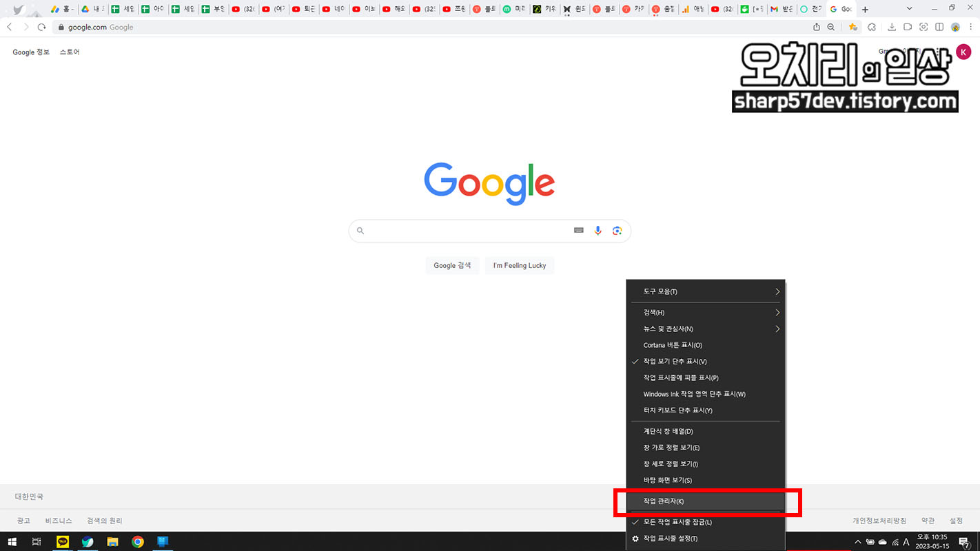Click the I'm Feeling Lucky button

(520, 265)
